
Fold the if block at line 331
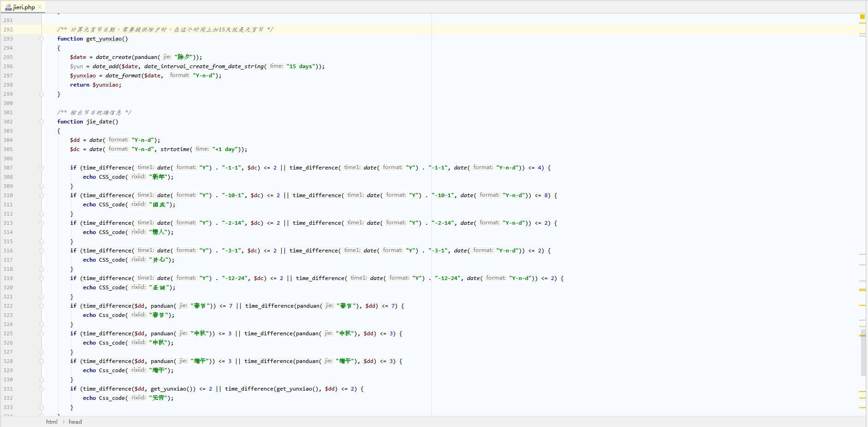tap(41, 389)
